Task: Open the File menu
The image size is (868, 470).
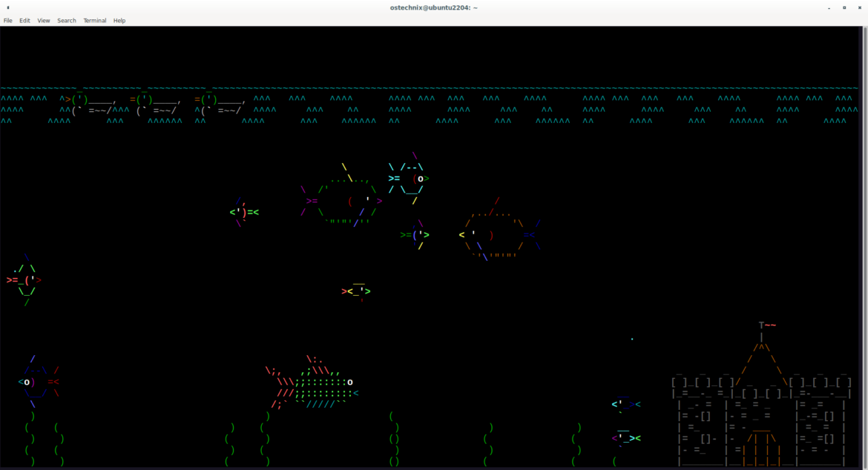Action: 7,21
